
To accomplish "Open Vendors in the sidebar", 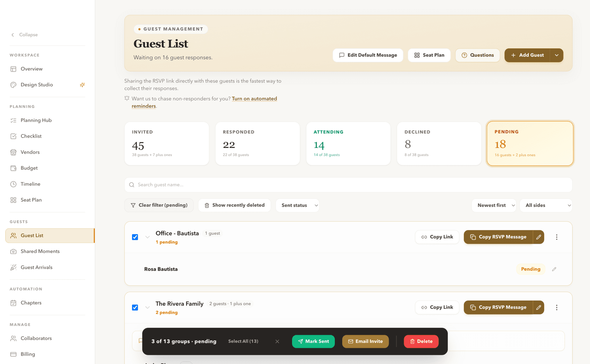I will (48, 152).
